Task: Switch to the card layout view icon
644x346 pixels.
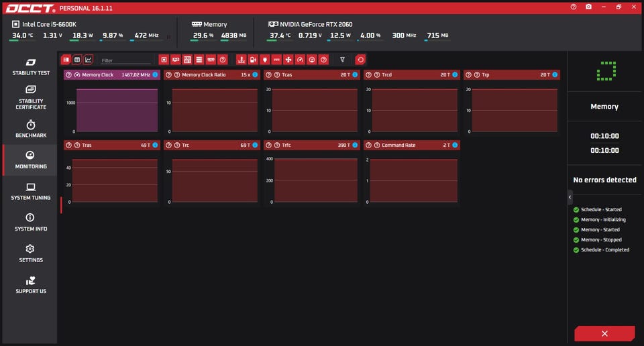Action: click(x=66, y=60)
